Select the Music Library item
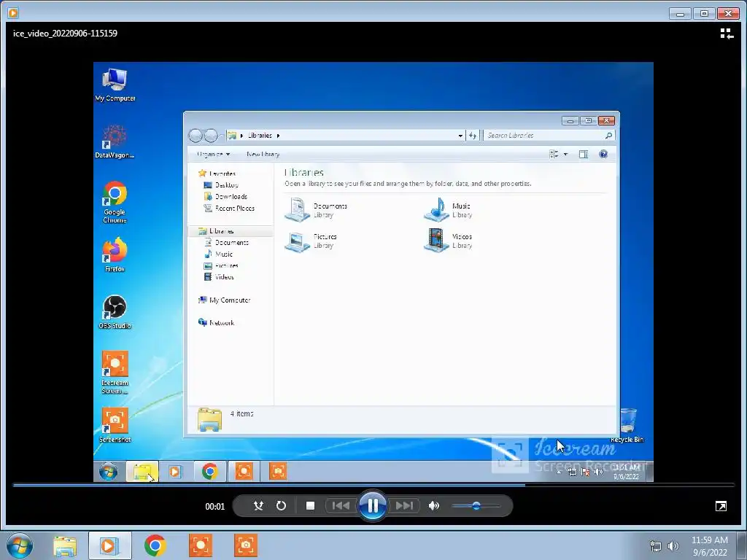This screenshot has height=560, width=747. point(448,210)
